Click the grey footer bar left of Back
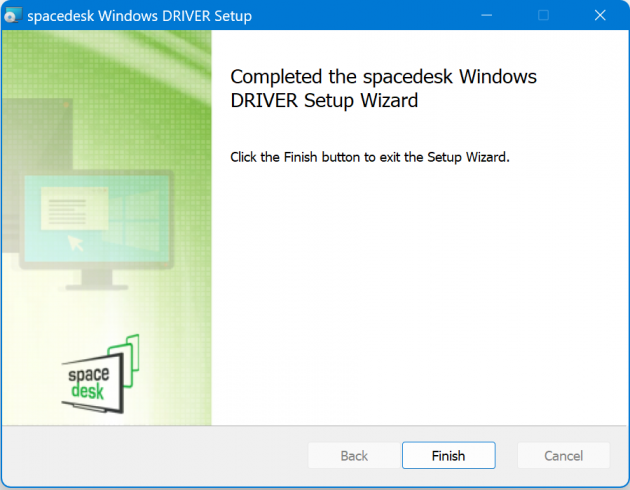Image resolution: width=630 pixels, height=490 pixels. click(x=150, y=456)
